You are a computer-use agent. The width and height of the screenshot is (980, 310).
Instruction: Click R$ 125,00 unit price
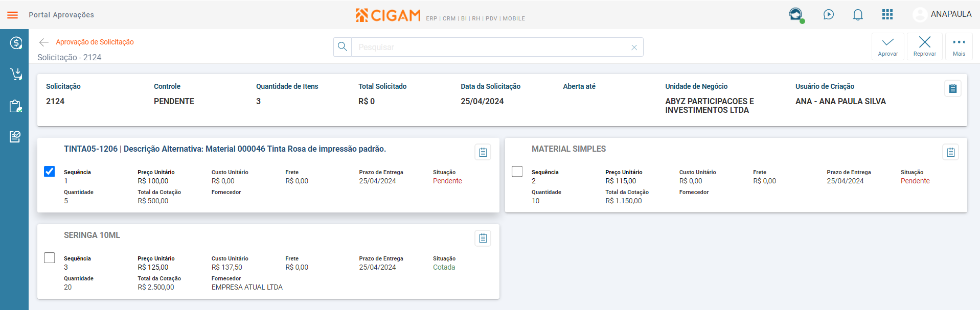(x=153, y=267)
